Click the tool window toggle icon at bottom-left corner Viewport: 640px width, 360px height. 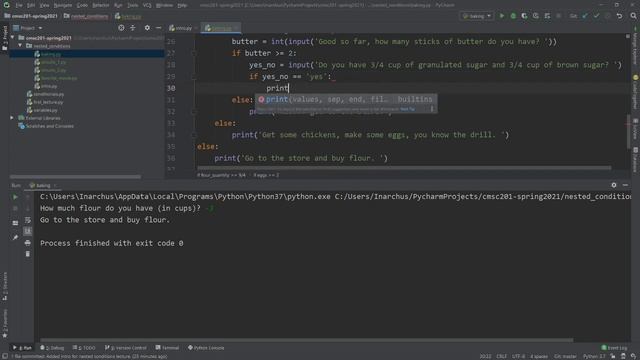click(4, 356)
